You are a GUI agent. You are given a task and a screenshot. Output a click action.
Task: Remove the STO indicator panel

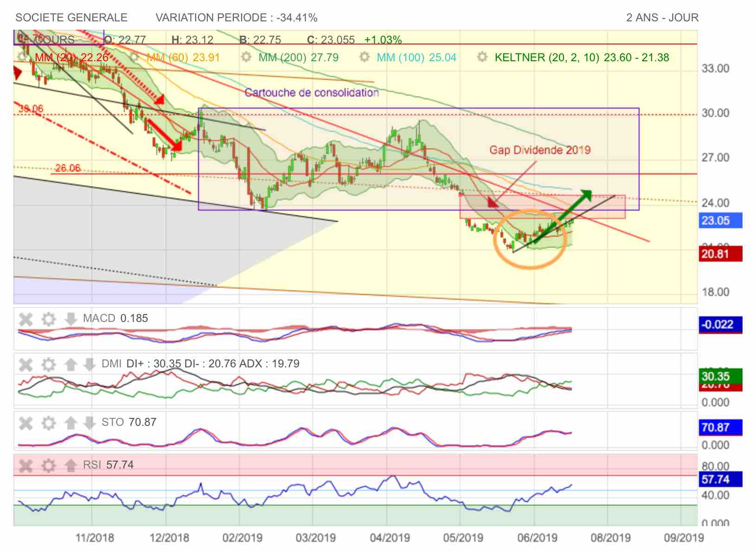(x=26, y=423)
